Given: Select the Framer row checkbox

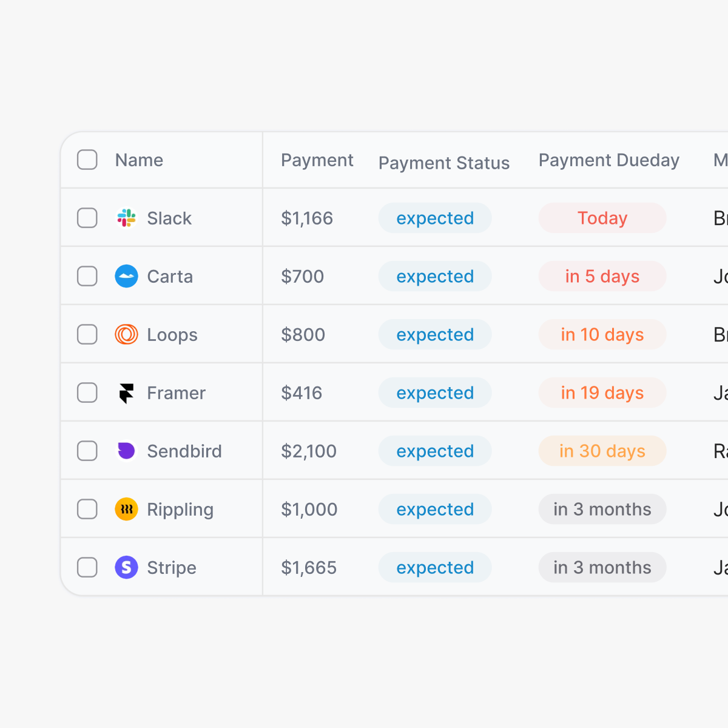Looking at the screenshot, I should pos(87,393).
